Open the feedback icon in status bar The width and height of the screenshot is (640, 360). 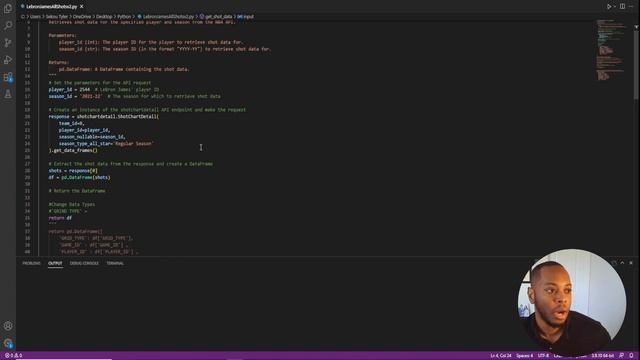(621, 356)
